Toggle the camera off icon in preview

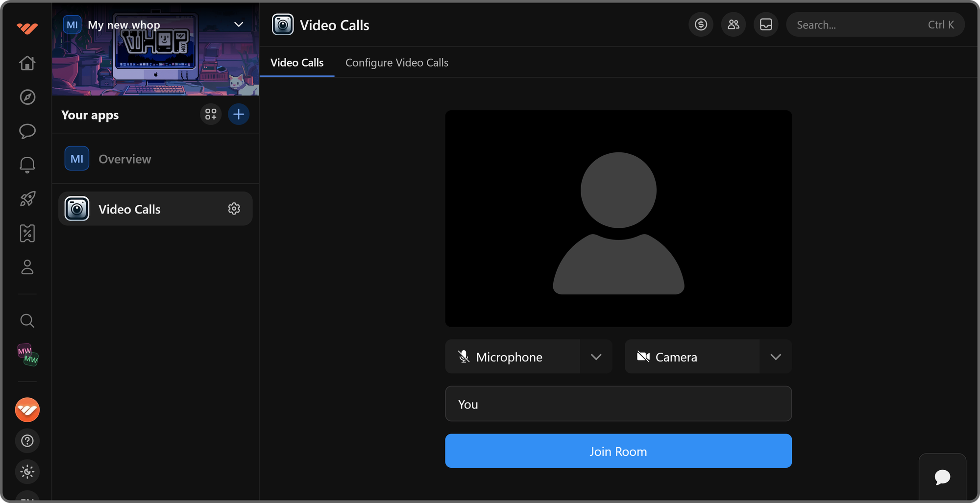[x=643, y=357]
